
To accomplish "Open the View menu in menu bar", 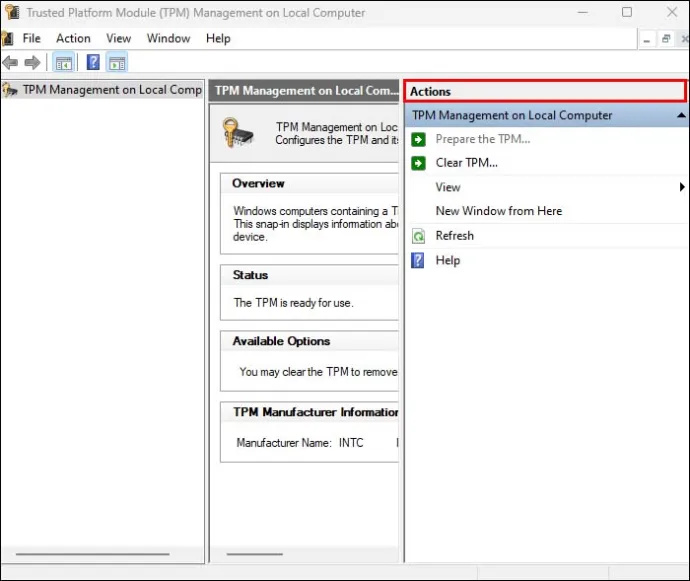I will (118, 38).
